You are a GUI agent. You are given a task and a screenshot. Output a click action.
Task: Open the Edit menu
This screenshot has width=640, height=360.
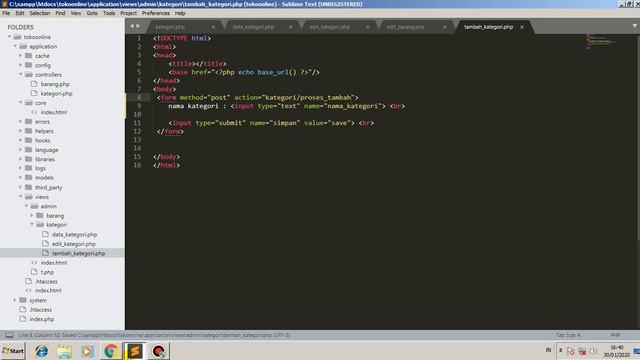pyautogui.click(x=20, y=13)
